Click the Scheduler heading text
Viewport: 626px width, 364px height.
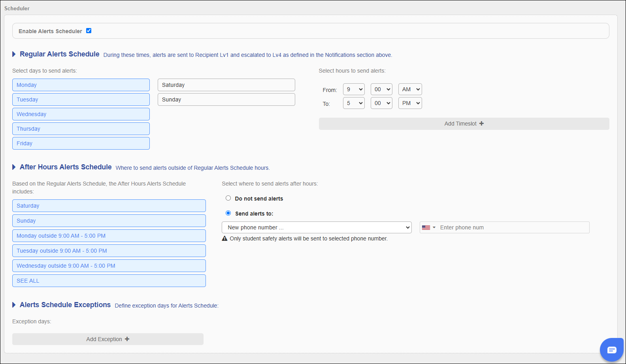17,8
